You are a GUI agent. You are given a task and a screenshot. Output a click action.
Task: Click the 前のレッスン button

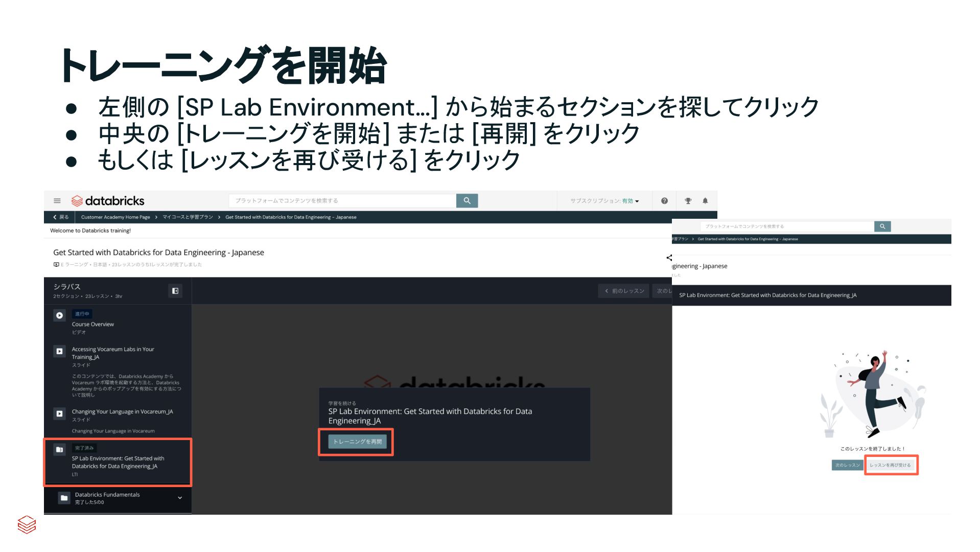(624, 291)
